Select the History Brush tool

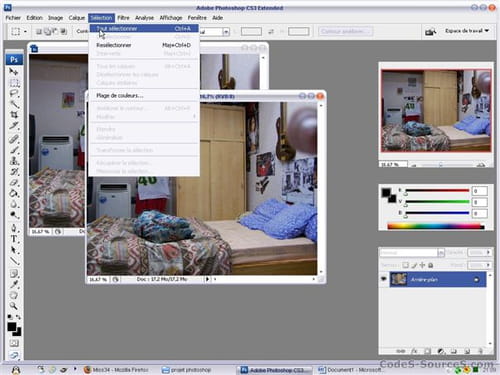[14, 172]
